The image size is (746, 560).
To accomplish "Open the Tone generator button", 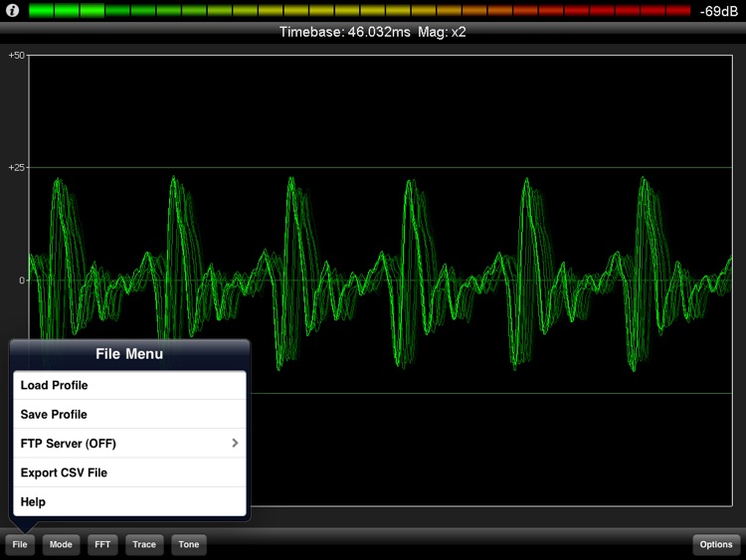I will point(189,544).
